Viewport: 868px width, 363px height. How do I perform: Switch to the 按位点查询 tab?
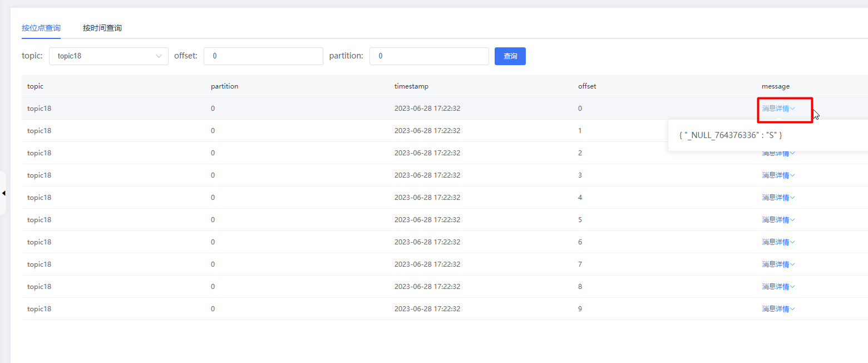tap(41, 28)
